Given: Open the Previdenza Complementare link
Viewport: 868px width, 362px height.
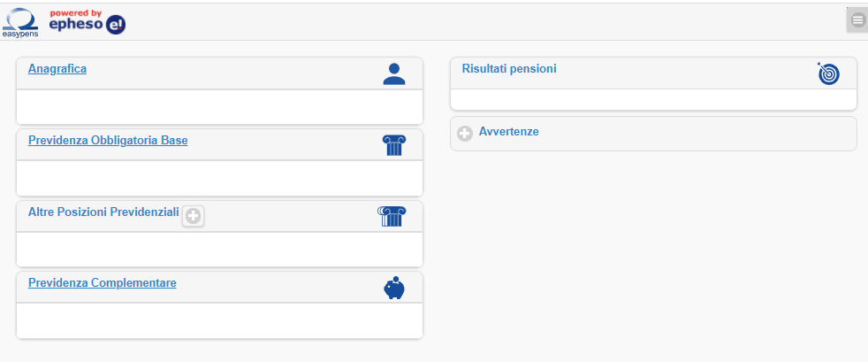Looking at the screenshot, I should tap(103, 283).
